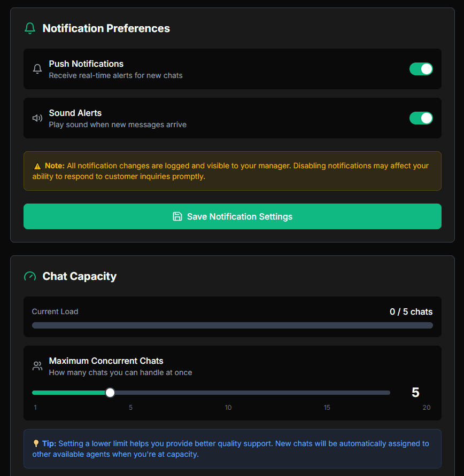Screen dimensions: 464x476
Task: Click the floppy disk icon on the save button
Action: point(177,216)
